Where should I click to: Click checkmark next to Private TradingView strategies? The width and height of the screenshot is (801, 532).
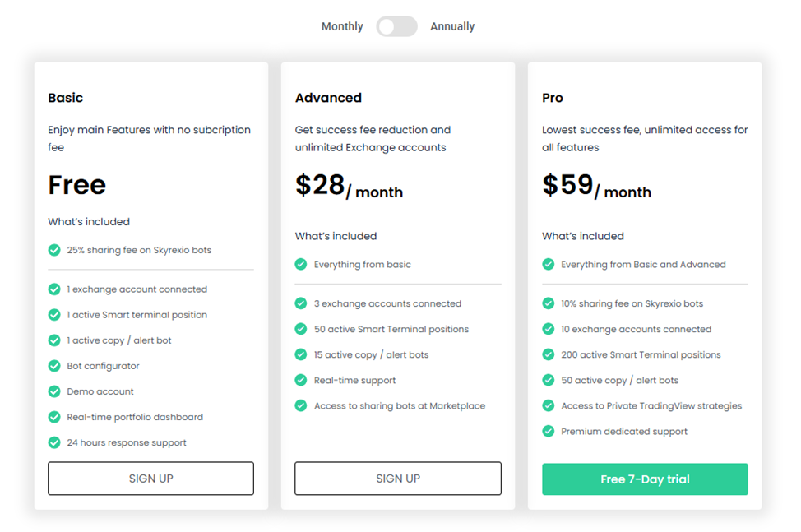point(548,405)
